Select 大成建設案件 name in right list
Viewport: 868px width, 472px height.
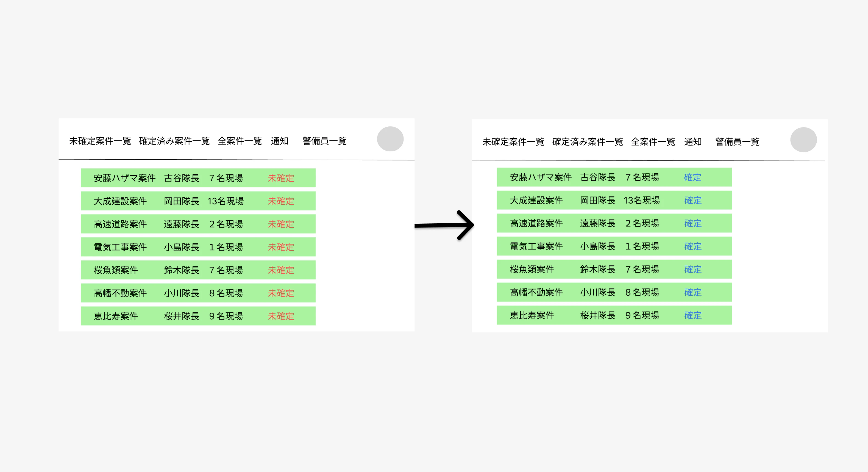tap(536, 200)
